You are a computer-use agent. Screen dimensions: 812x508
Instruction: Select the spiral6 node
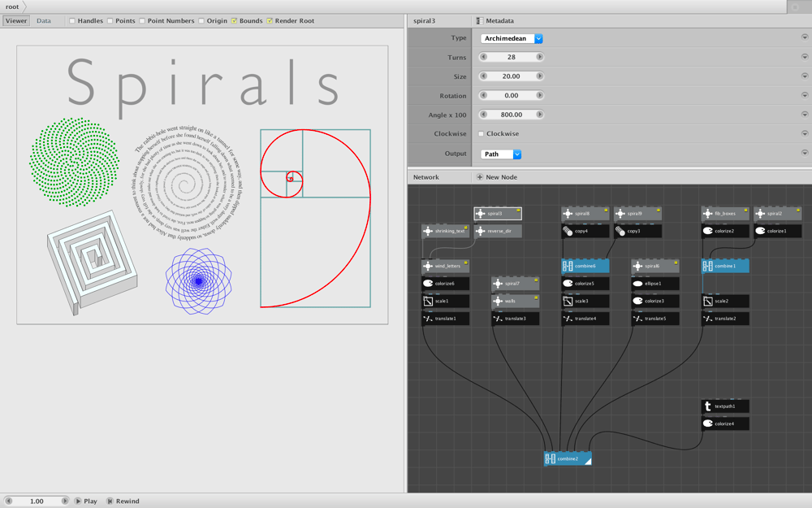(x=655, y=266)
